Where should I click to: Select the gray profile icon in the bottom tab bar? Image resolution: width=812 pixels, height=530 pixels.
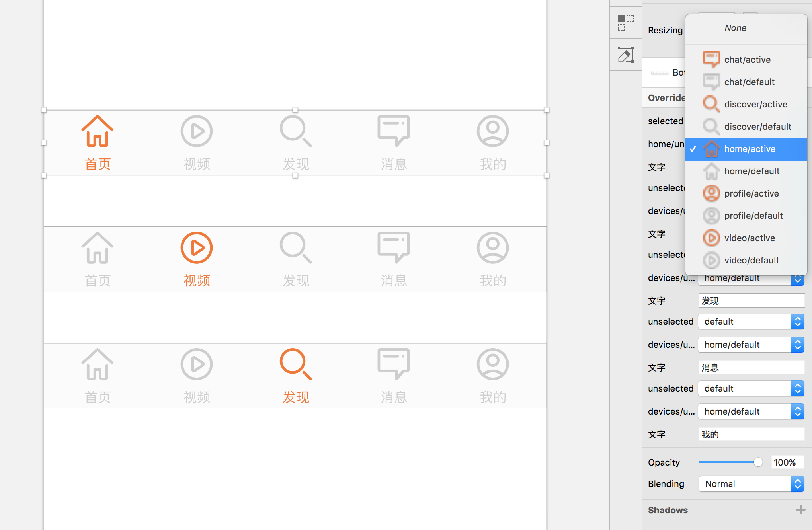[492, 364]
